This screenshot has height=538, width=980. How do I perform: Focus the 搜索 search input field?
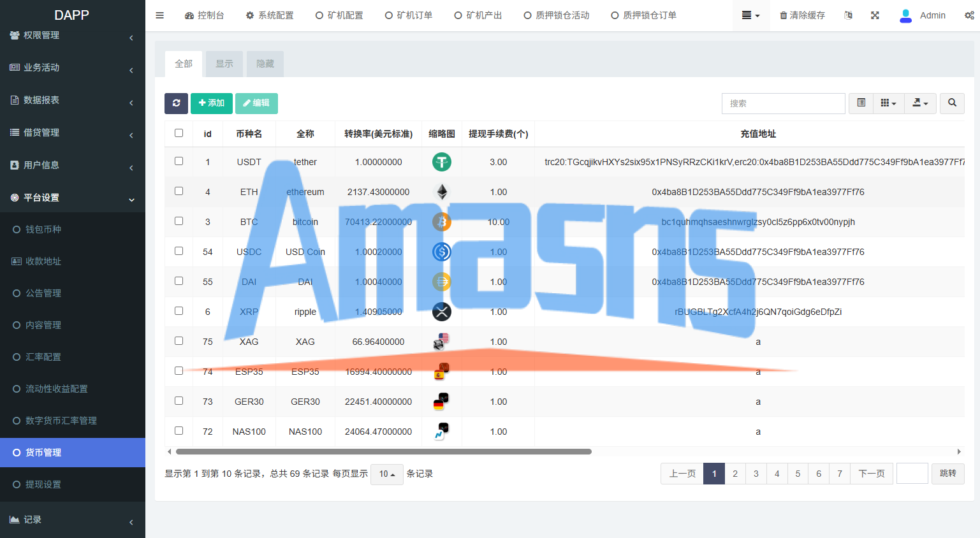pyautogui.click(x=784, y=103)
